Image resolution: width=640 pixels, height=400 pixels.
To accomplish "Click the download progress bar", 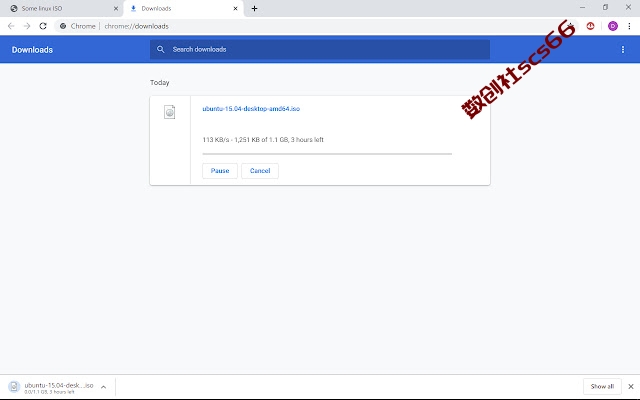I will [x=327, y=154].
